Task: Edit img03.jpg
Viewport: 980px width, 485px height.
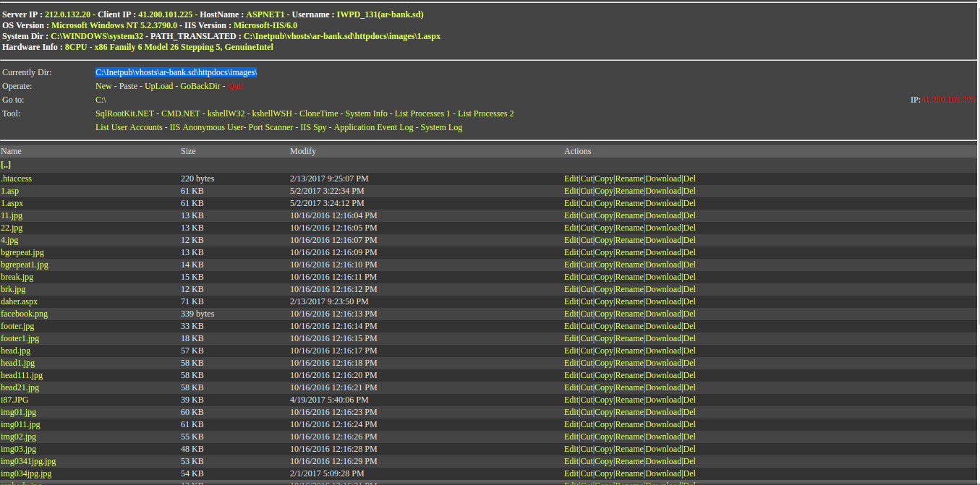Action: point(571,449)
